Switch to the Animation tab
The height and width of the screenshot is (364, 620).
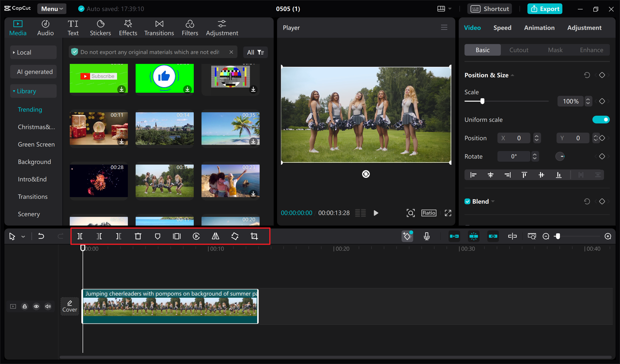pos(539,28)
